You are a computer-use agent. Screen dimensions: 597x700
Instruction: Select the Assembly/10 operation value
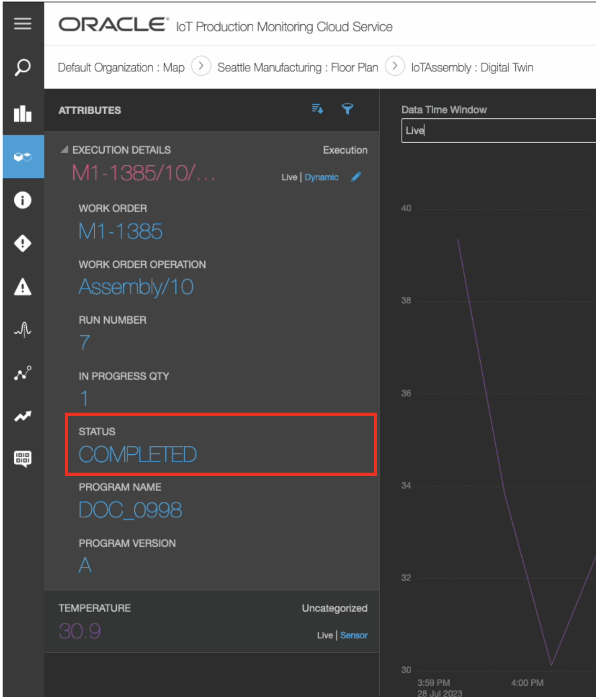click(136, 287)
